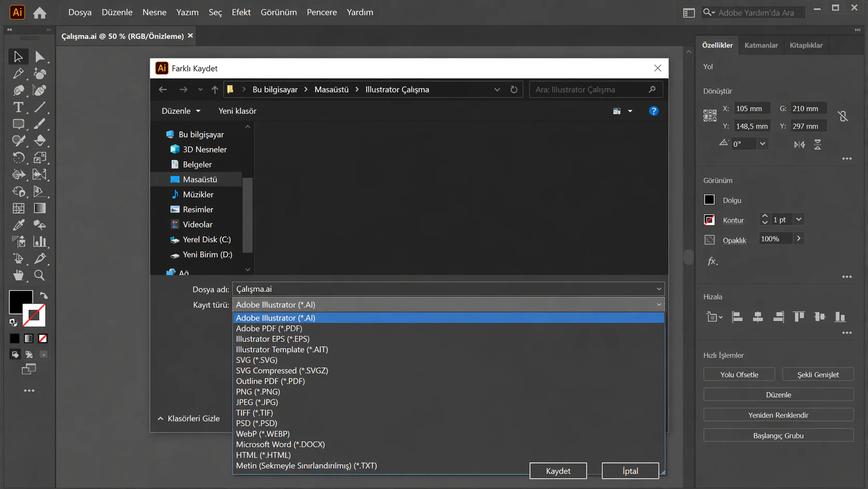Swap fill and stroke colors
The image size is (868, 489).
pos(44,295)
